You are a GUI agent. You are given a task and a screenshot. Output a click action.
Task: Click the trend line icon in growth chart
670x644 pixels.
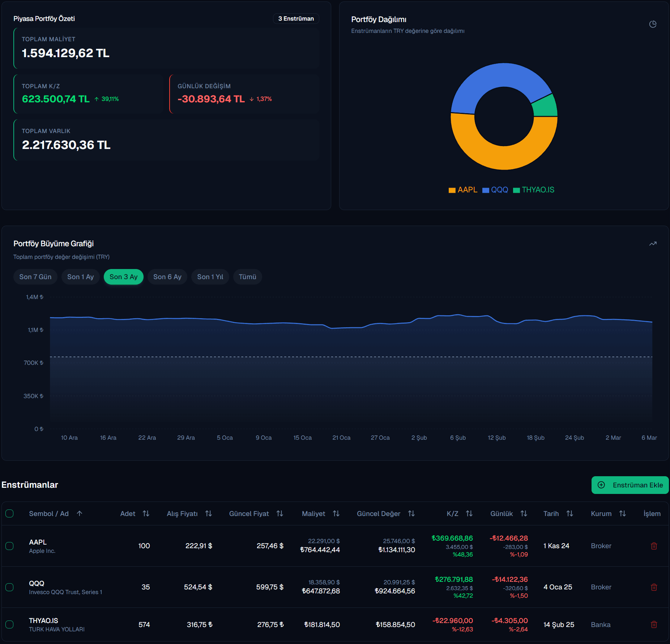point(653,244)
